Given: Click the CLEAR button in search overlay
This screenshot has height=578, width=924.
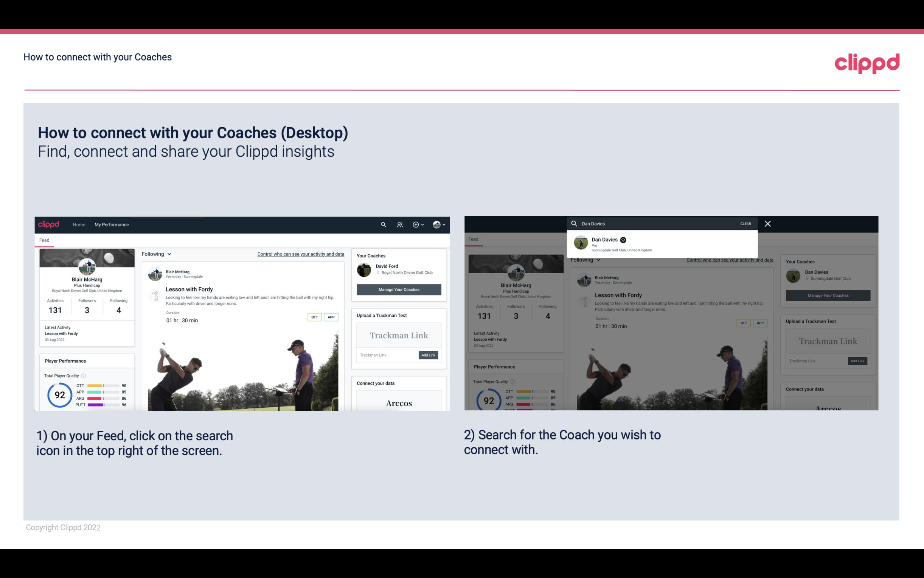Looking at the screenshot, I should point(745,223).
